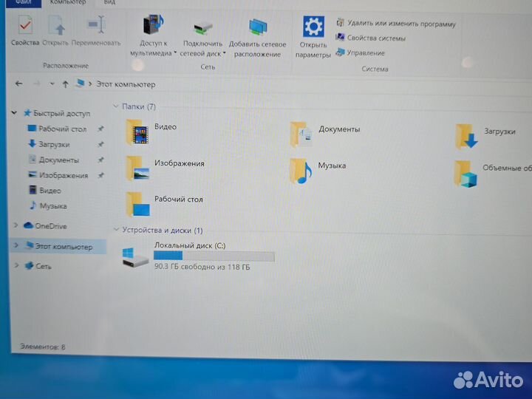Click status bar 'Элементов: 8'

click(42, 347)
